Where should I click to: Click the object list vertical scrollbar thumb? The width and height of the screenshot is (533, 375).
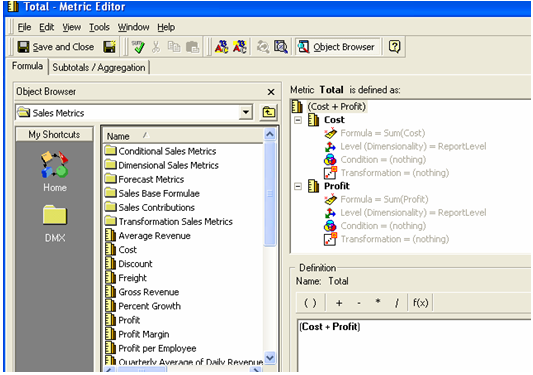(270, 193)
